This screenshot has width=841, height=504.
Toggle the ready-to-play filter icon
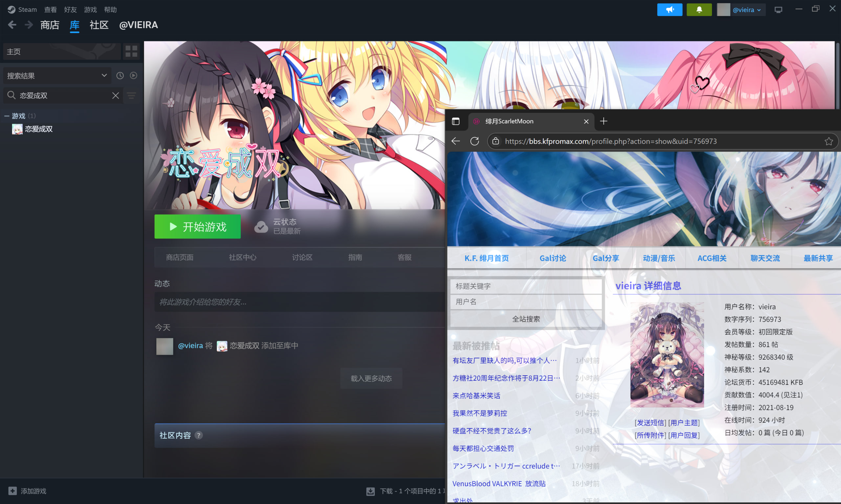pos(134,75)
